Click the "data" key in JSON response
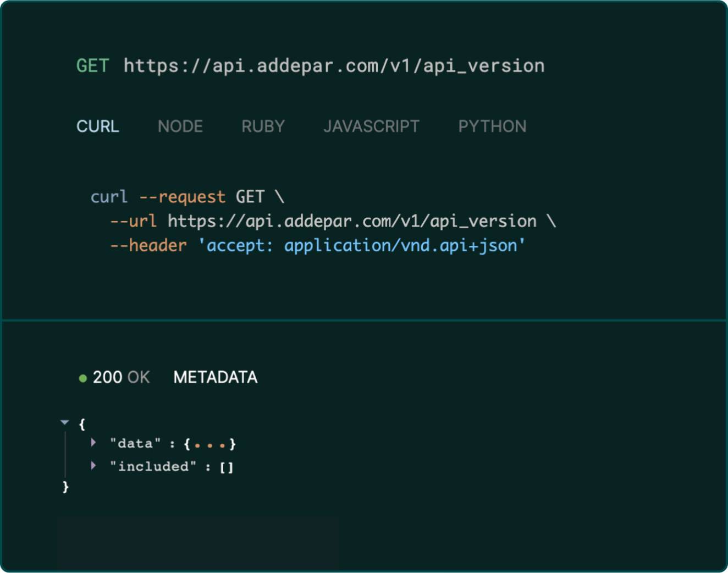The height and width of the screenshot is (573, 728). point(135,444)
